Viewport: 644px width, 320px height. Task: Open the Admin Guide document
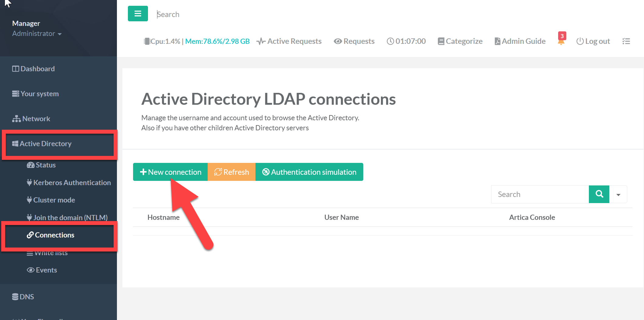520,41
